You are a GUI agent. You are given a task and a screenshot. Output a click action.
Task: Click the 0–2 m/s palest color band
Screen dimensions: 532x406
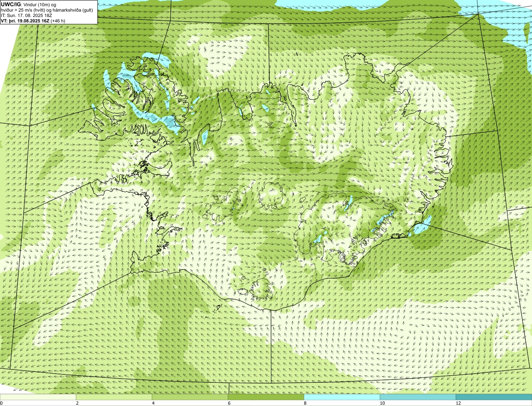pos(38,397)
